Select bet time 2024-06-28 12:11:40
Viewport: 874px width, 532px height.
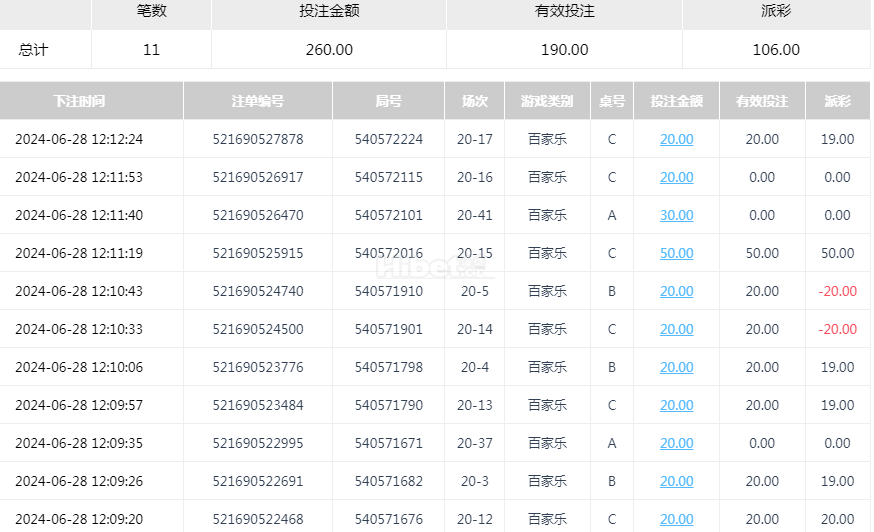pos(79,215)
